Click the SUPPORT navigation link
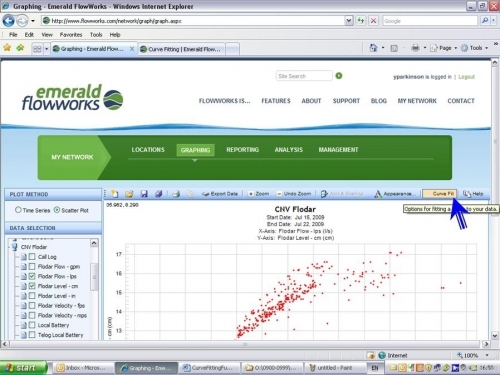 coord(346,101)
